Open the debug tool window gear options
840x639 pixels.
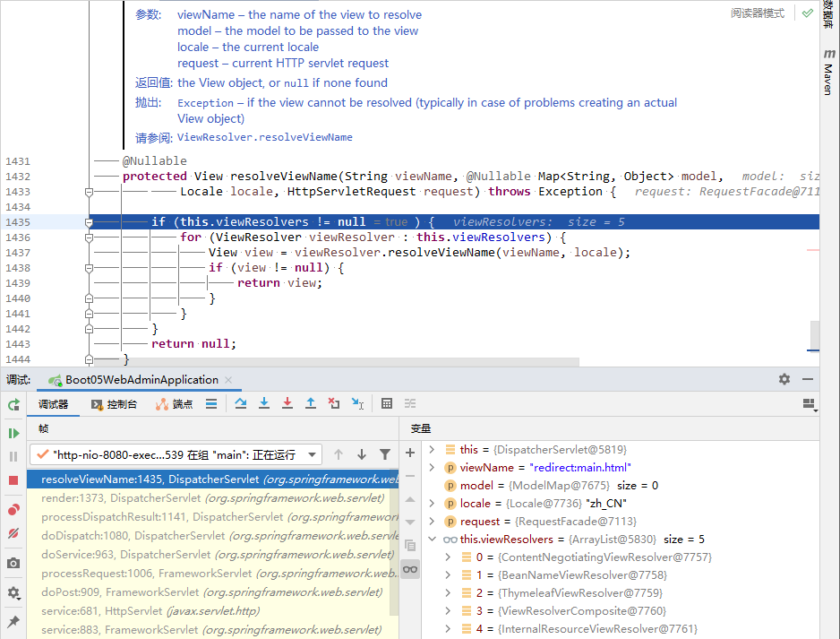784,379
